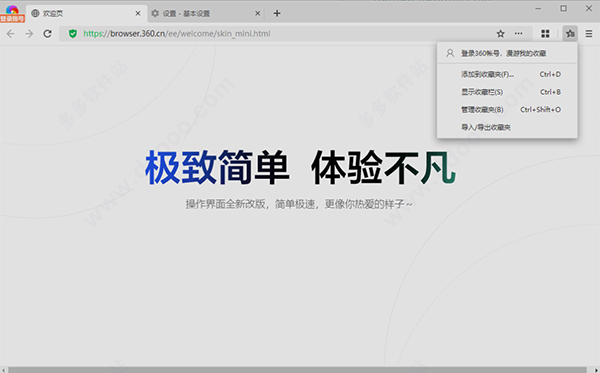Minimize the browser window
Screen dimensions: 600x373
538,8
